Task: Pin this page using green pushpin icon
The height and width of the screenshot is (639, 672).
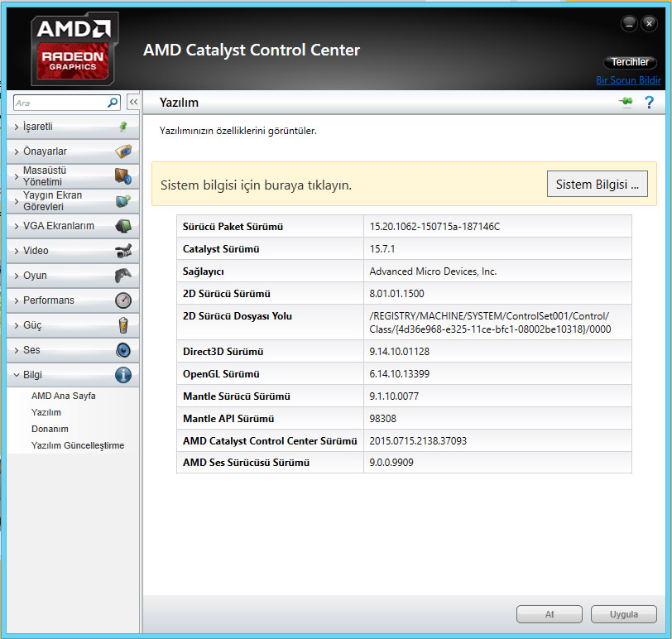Action: pos(626,102)
